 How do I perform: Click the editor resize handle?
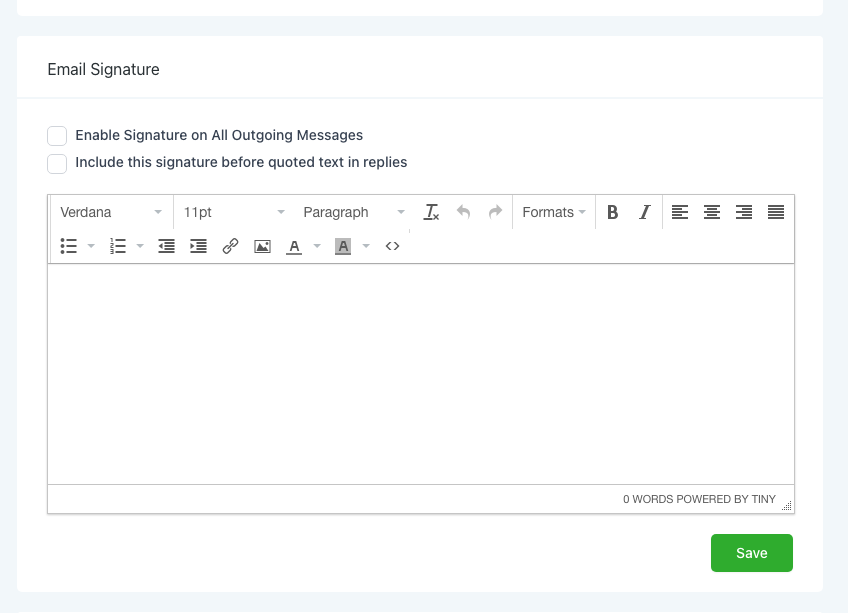click(787, 506)
